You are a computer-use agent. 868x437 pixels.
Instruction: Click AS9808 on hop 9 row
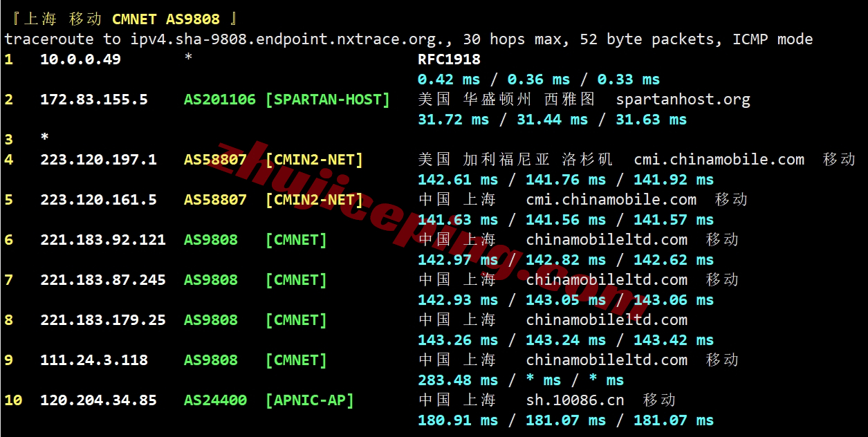coord(211,360)
